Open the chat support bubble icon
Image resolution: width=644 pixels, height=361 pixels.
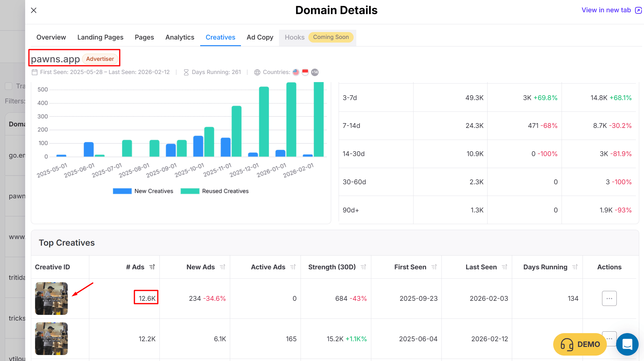tap(627, 344)
